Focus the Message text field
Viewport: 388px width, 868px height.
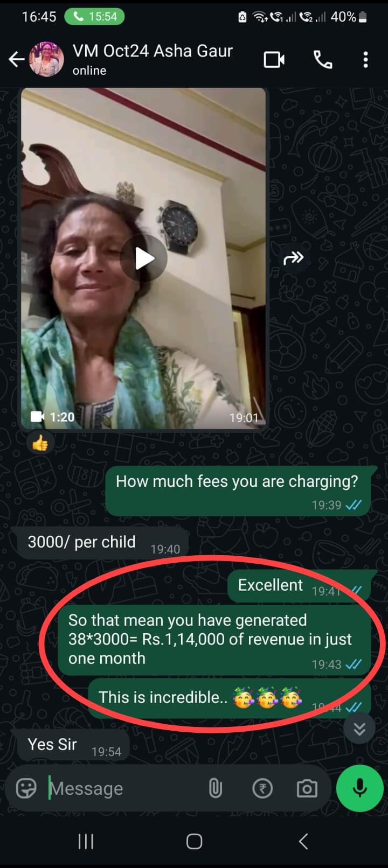124,788
